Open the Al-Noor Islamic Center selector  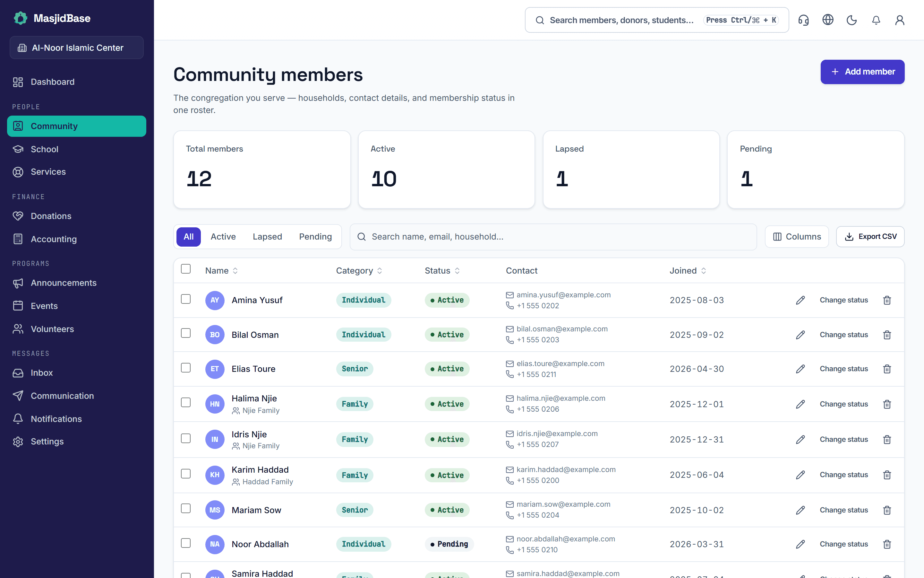coord(77,48)
